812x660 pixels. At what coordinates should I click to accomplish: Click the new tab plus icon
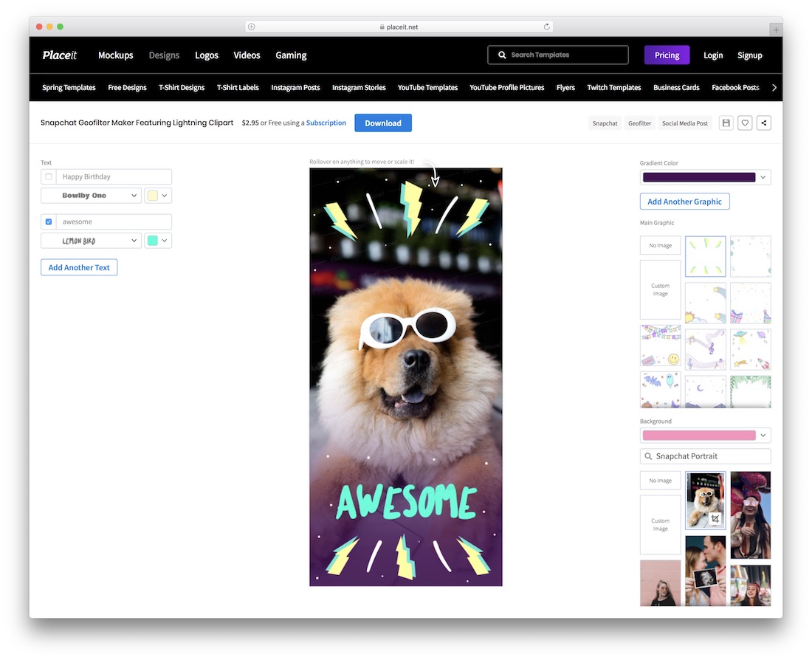point(775,30)
